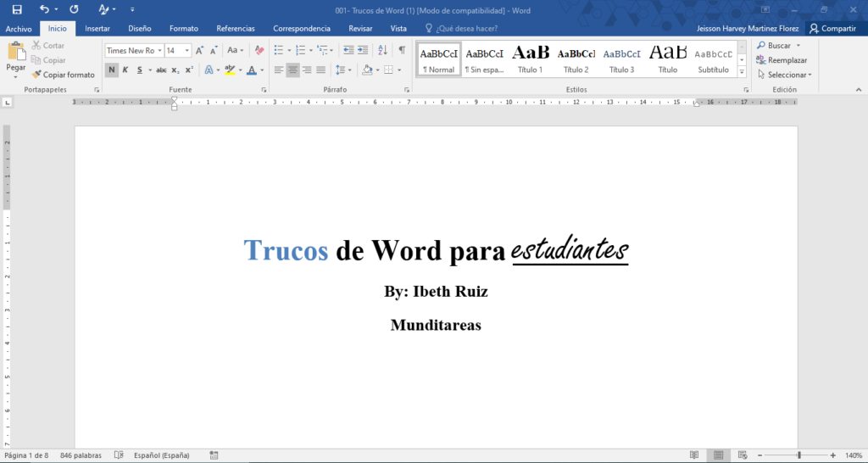868x463 pixels.
Task: Toggle italic (K) formatting
Action: coord(125,70)
